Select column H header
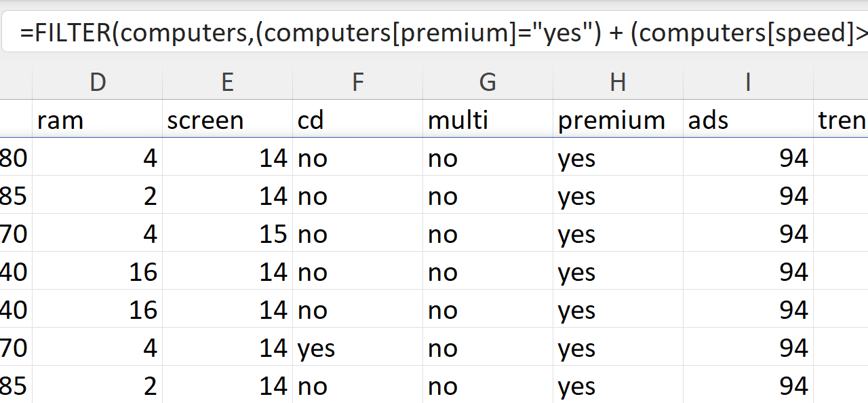The image size is (868, 403). pyautogui.click(x=618, y=82)
